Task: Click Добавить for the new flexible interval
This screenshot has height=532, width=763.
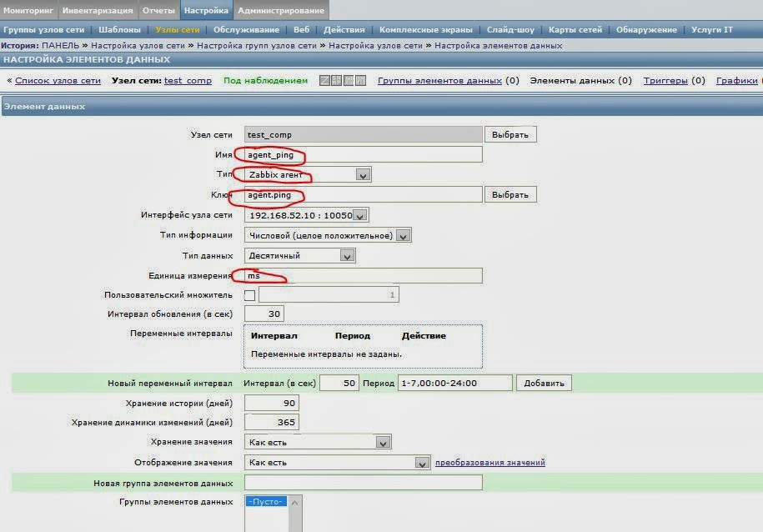Action: pos(545,382)
